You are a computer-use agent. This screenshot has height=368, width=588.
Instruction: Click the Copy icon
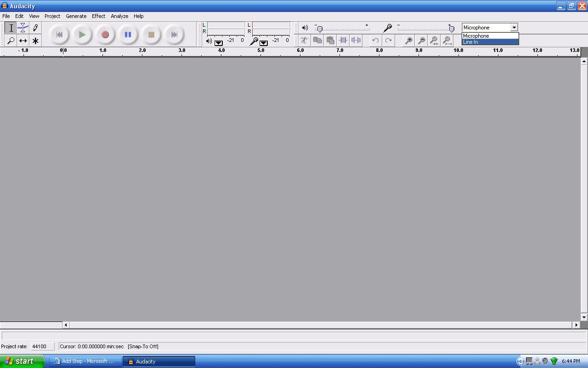tap(317, 40)
